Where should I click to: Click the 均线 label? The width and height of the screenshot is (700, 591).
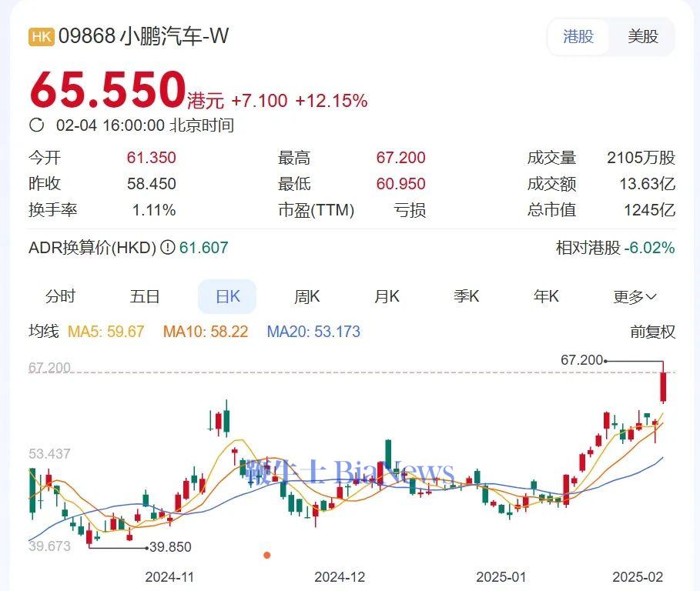pos(44,332)
